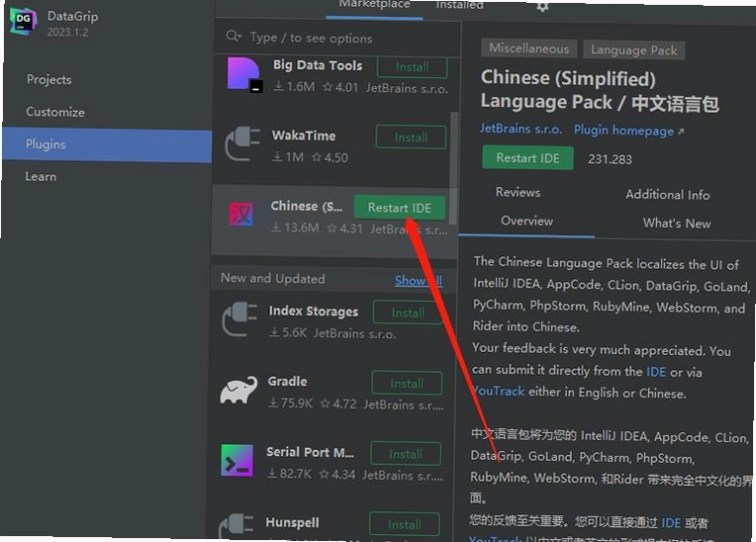The height and width of the screenshot is (542, 756).
Task: Select the Hunspell plugin title
Action: coord(292,522)
